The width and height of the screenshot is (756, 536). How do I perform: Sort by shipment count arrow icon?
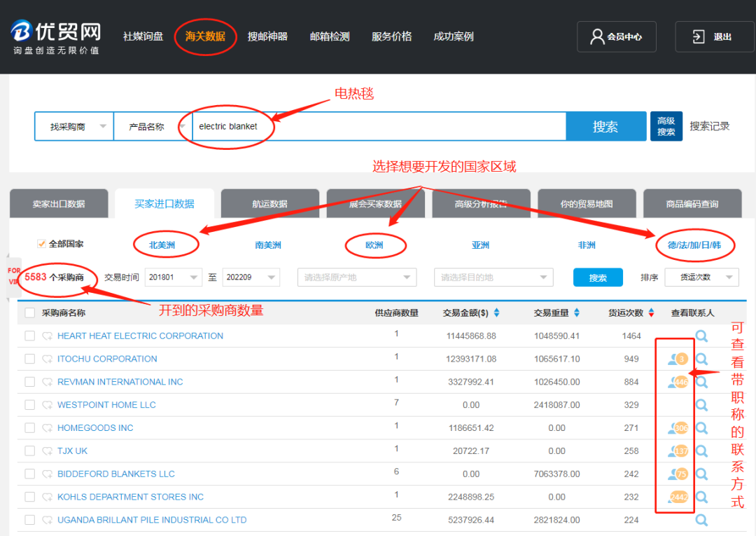pyautogui.click(x=651, y=312)
